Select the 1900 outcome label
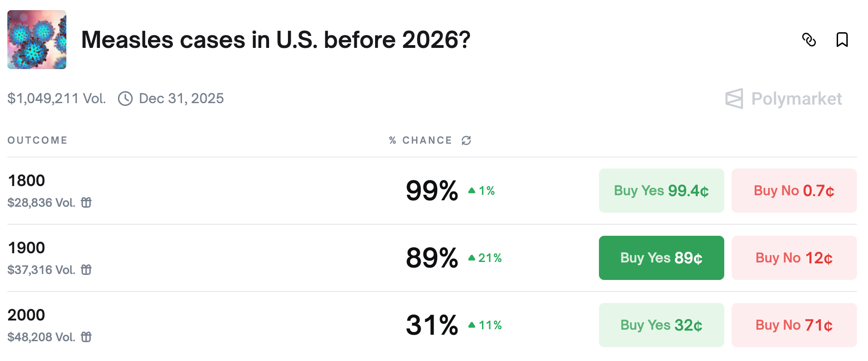 27,248
